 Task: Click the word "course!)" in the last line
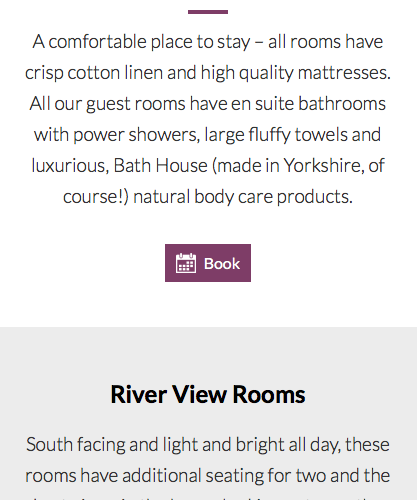pos(96,197)
